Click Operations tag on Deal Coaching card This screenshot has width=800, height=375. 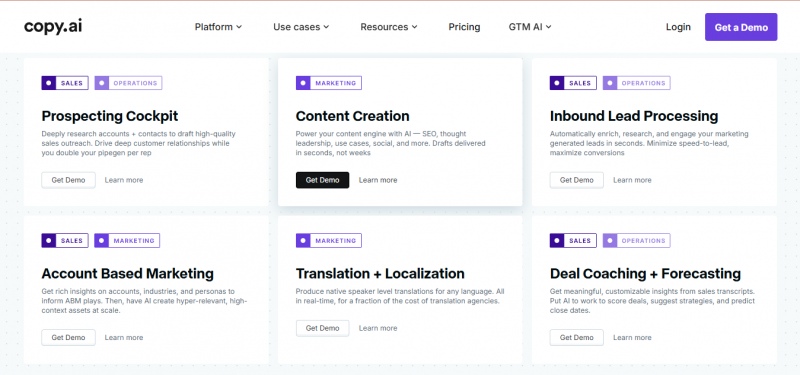[x=637, y=241]
